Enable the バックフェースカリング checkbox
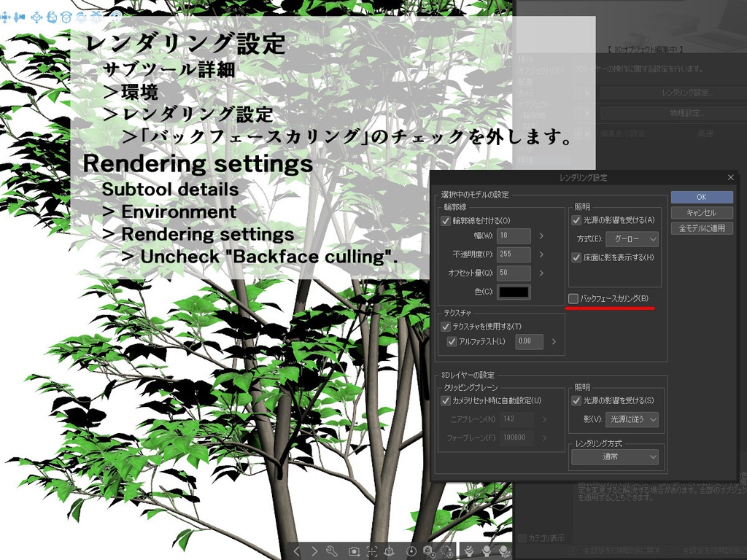Image resolution: width=747 pixels, height=560 pixels. tap(572, 298)
